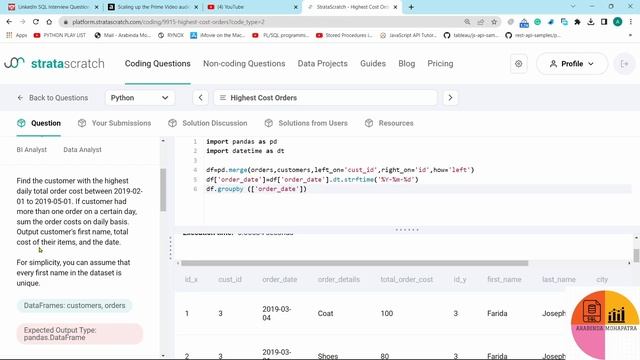Open the Non-coding Questions nav item
This screenshot has height=360, width=640.
pos(244,64)
